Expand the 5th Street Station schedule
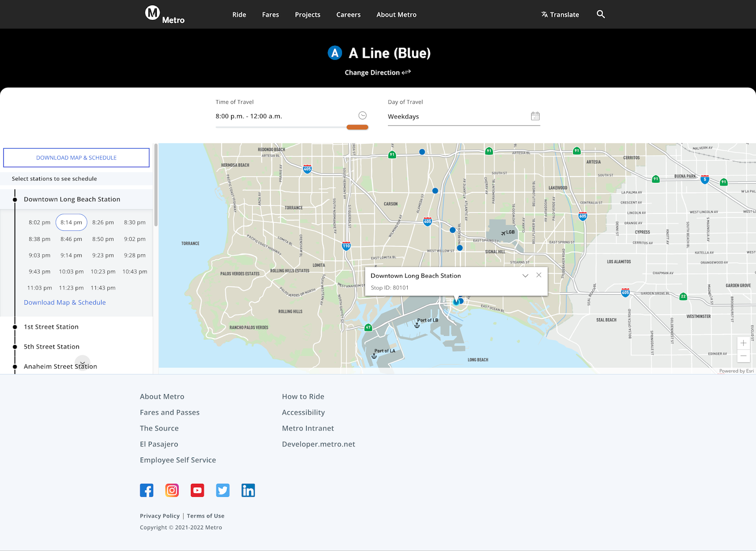The image size is (756, 551). click(52, 347)
